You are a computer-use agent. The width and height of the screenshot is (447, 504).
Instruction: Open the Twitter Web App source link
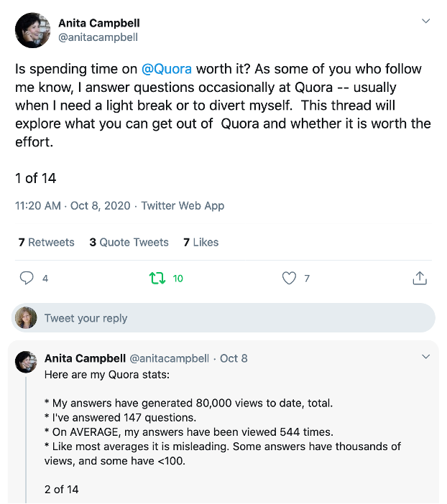point(183,206)
